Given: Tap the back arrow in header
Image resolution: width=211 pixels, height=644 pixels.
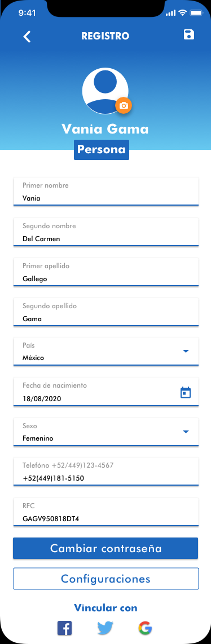Looking at the screenshot, I should 27,37.
